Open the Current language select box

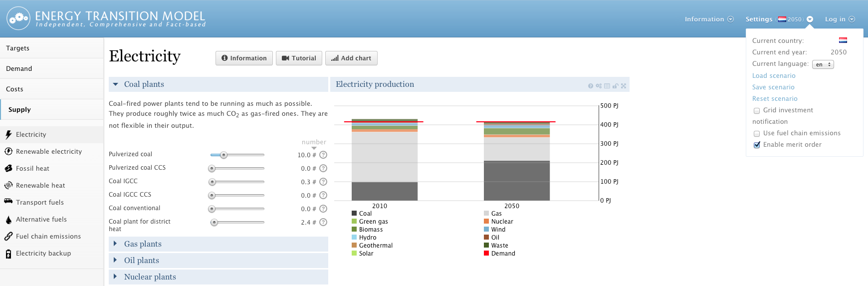(823, 64)
